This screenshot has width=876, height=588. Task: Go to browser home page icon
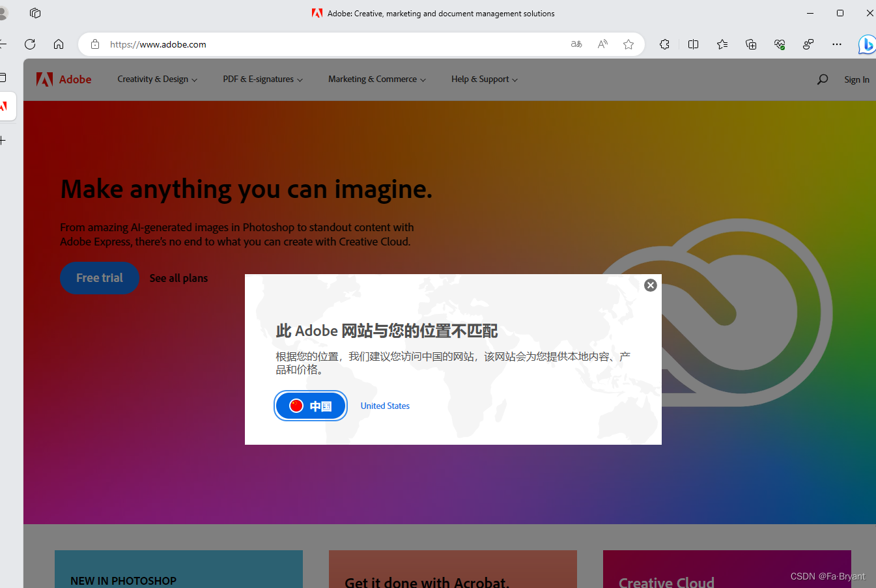tap(59, 44)
